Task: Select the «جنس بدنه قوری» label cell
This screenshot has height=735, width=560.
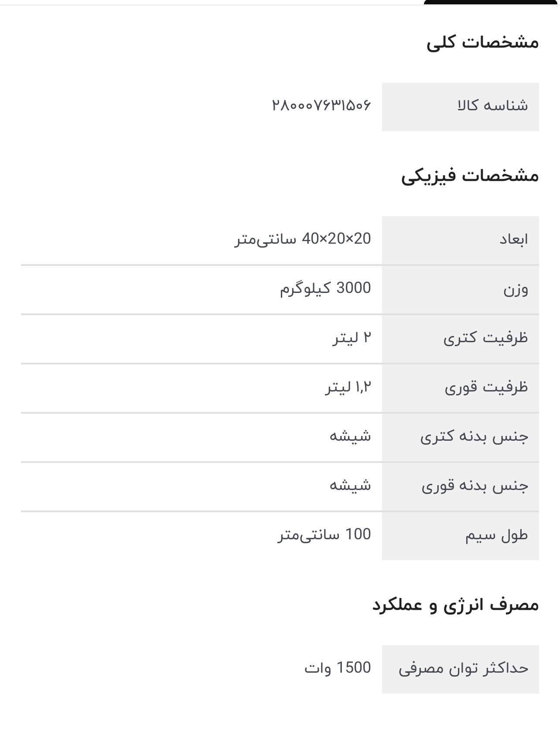Action: coord(460,486)
